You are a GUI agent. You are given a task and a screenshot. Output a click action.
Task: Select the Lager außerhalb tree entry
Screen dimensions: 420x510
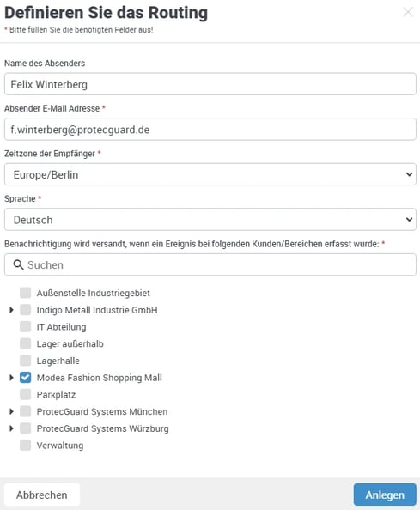point(70,343)
